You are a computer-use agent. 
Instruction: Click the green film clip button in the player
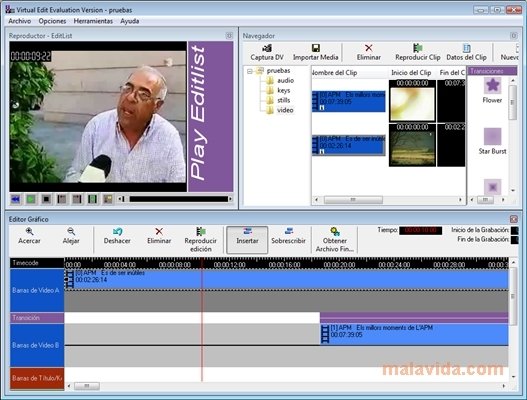(92, 199)
